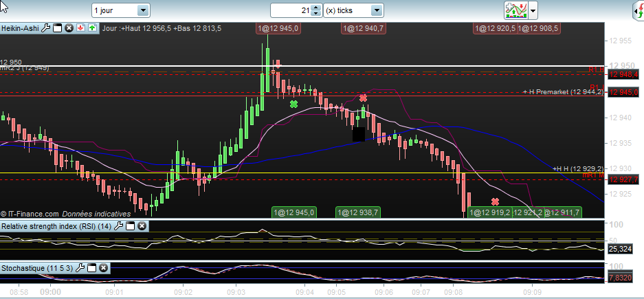This screenshot has height=299, width=644.
Task: Increase tick count with up stepper
Action: (316, 8)
